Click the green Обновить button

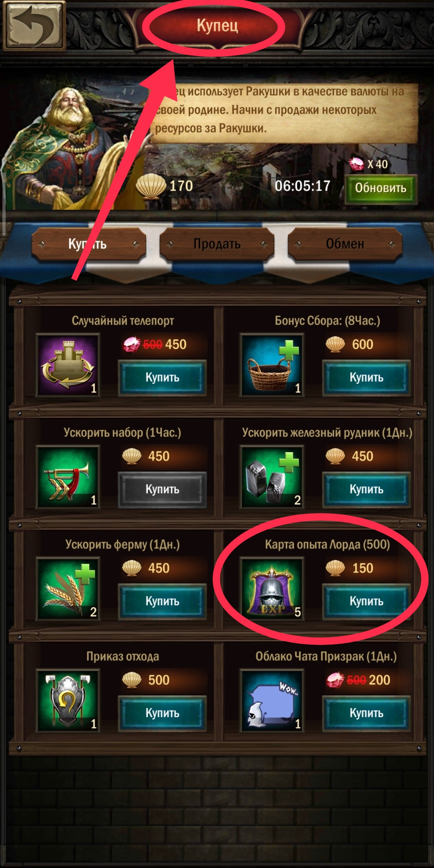[x=380, y=188]
